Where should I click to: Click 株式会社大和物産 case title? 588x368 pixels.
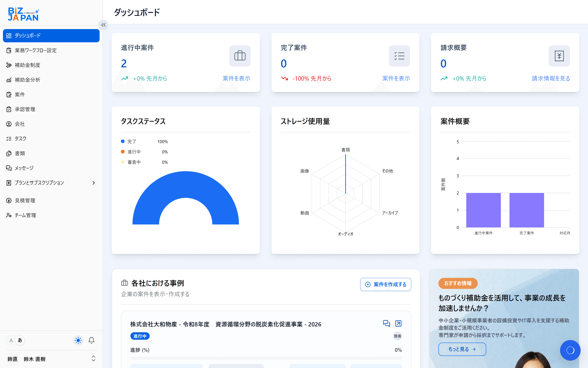pos(225,324)
